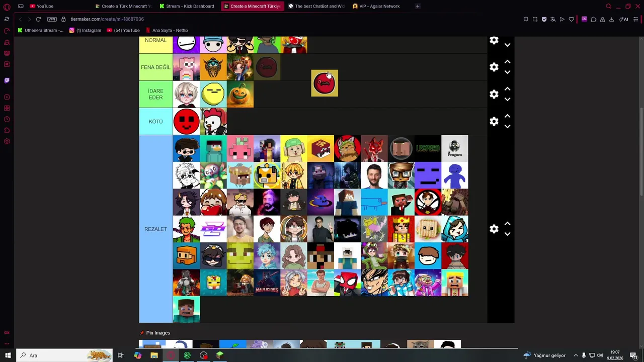Move NORMAL row down with arrow
Viewport: 644px width, 362px height.
(507, 45)
